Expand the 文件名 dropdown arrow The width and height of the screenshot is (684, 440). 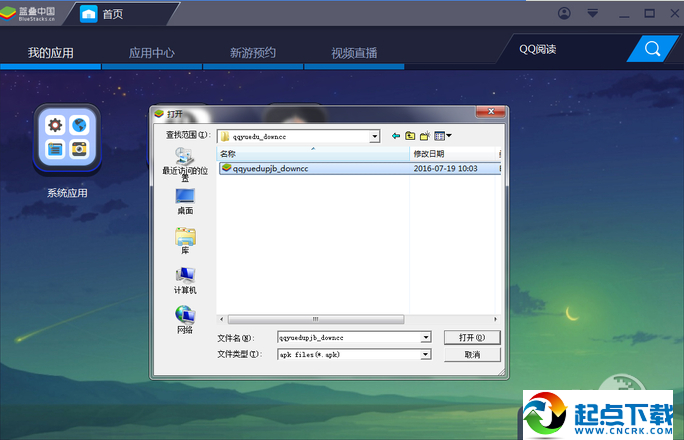pos(426,338)
